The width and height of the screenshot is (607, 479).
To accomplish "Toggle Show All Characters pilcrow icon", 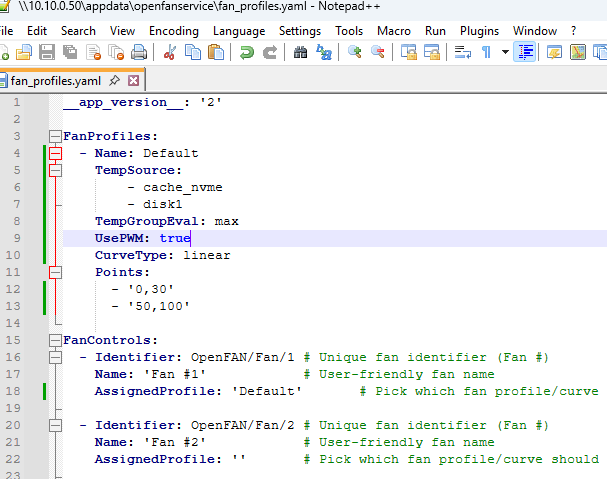I will (x=486, y=52).
